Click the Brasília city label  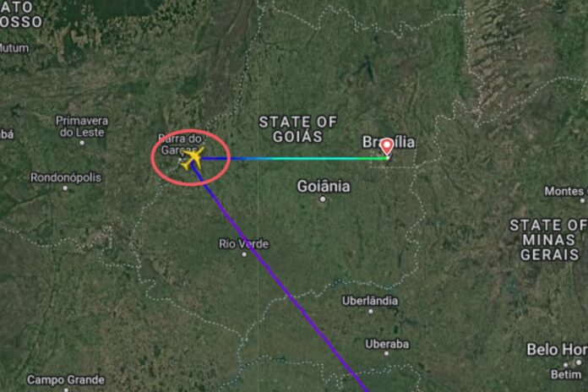(389, 142)
